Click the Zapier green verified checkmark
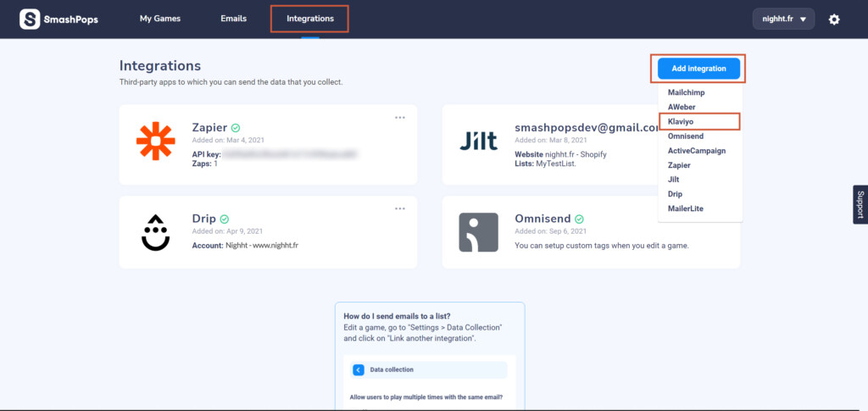868x411 pixels. (x=236, y=128)
